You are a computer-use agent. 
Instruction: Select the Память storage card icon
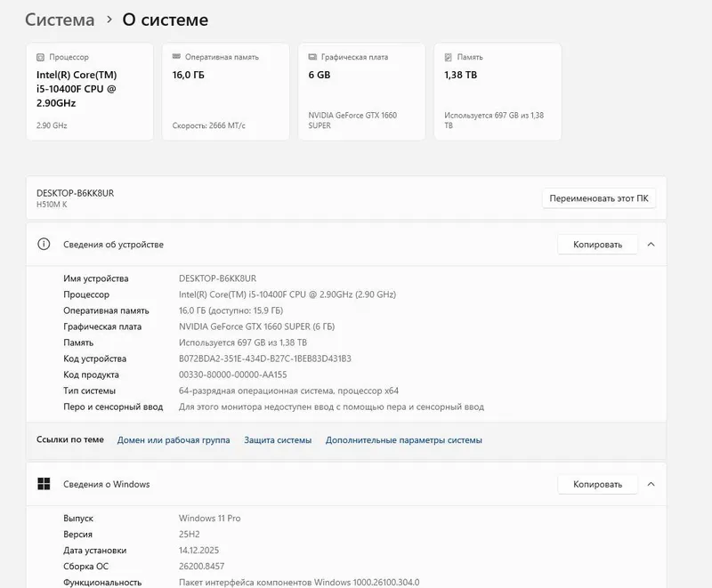click(x=449, y=57)
